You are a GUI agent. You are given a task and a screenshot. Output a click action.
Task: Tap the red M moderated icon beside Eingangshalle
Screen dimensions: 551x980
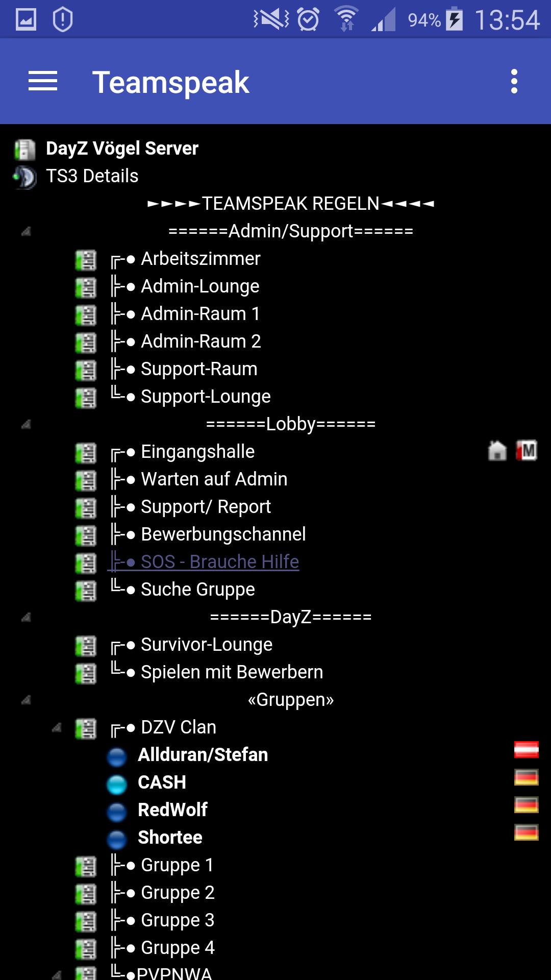[527, 451]
